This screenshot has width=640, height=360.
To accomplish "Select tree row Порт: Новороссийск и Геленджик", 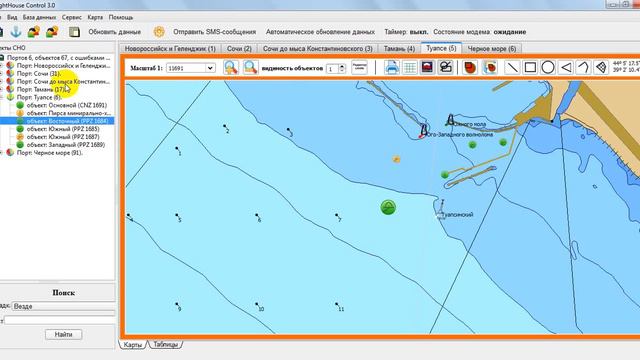I will click(x=63, y=65).
